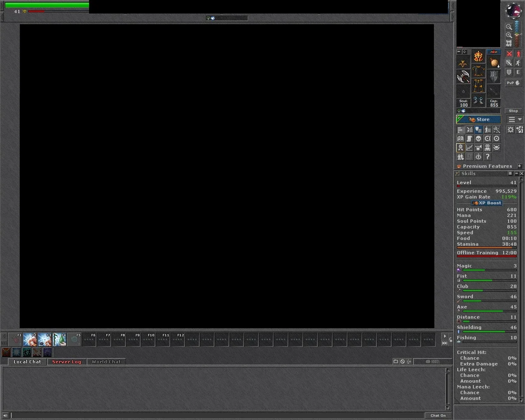This screenshot has width=525, height=420.
Task: Click the Skills panel scroll down arrow
Action: tap(521, 400)
